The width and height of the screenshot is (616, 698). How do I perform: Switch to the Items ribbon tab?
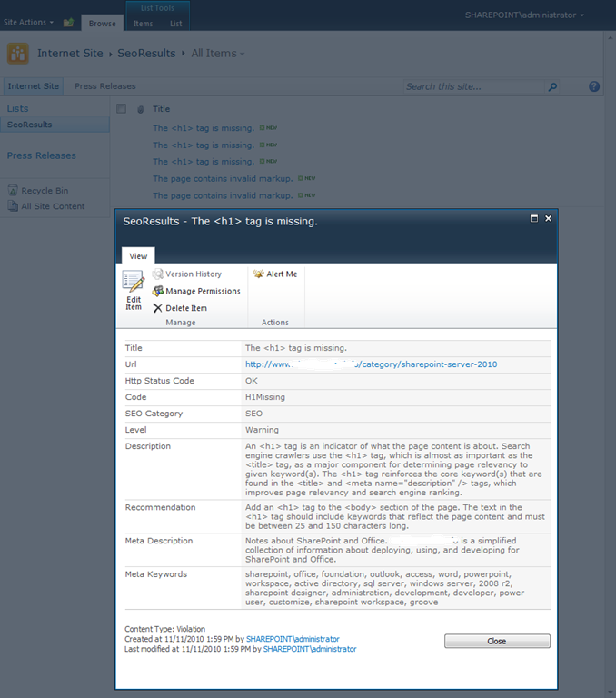[x=143, y=24]
